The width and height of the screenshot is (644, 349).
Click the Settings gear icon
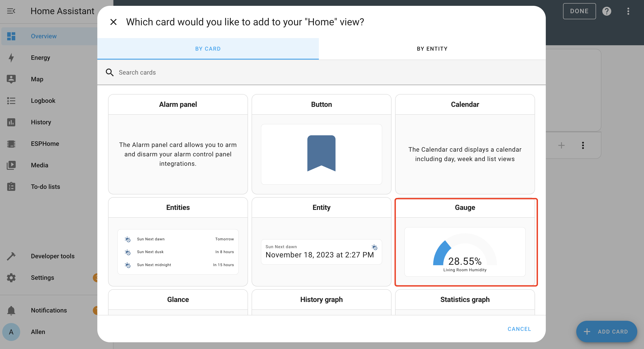click(x=11, y=278)
